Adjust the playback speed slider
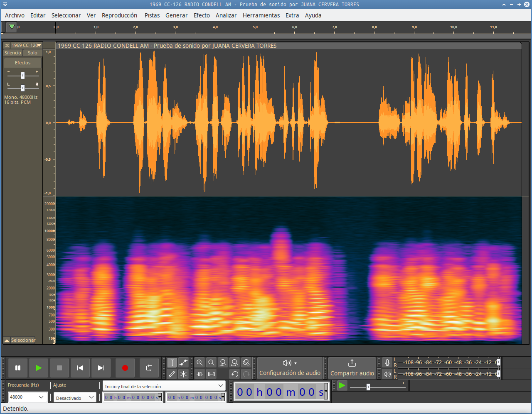This screenshot has height=414, width=532. [x=368, y=387]
